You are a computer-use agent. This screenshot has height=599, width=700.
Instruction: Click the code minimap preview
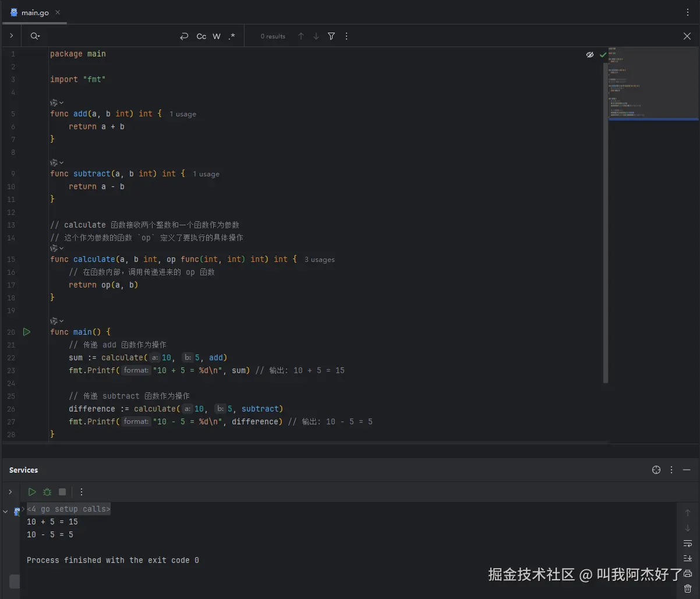[653, 83]
